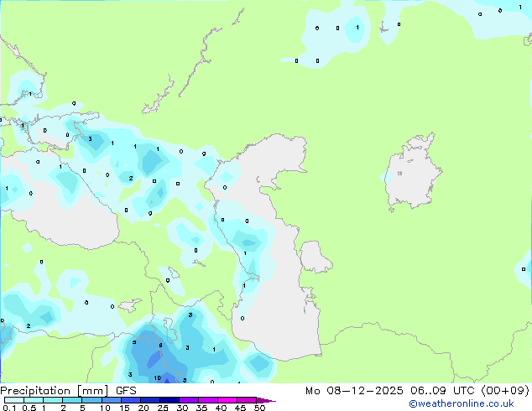The height and width of the screenshot is (411, 532).
Task: Click the '0.5' legend scale label
Action: [x=29, y=408]
